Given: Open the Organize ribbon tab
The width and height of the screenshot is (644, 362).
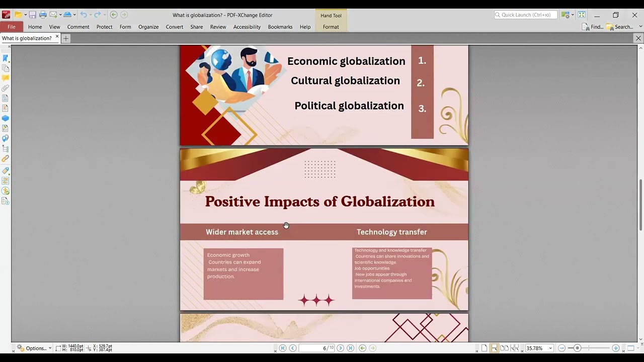Looking at the screenshot, I should (148, 27).
